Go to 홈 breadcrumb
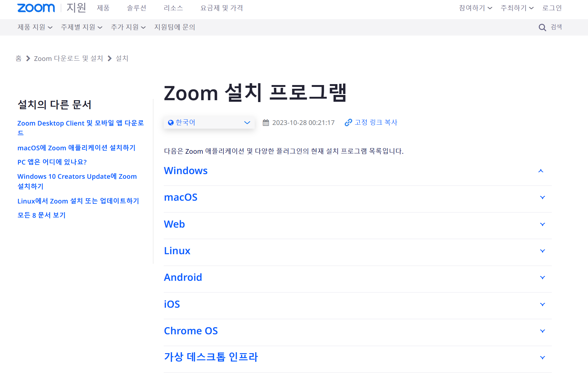The height and width of the screenshot is (381, 588). point(19,58)
